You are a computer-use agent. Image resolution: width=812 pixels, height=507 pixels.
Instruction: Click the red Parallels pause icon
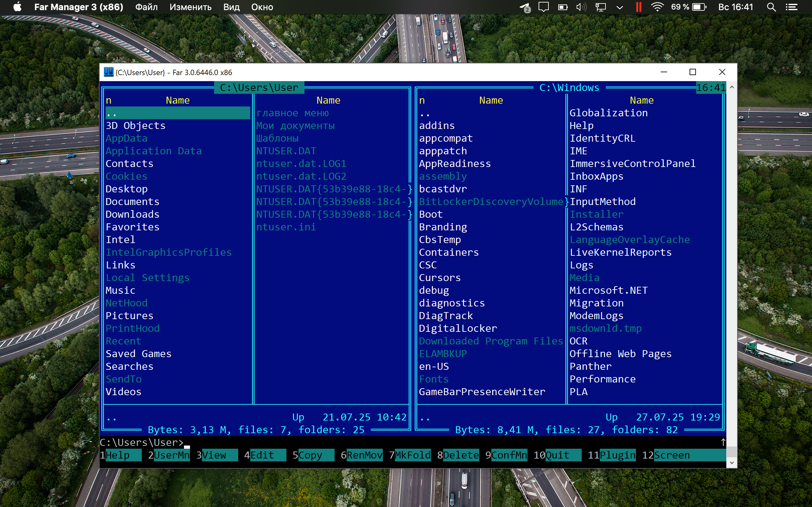638,7
